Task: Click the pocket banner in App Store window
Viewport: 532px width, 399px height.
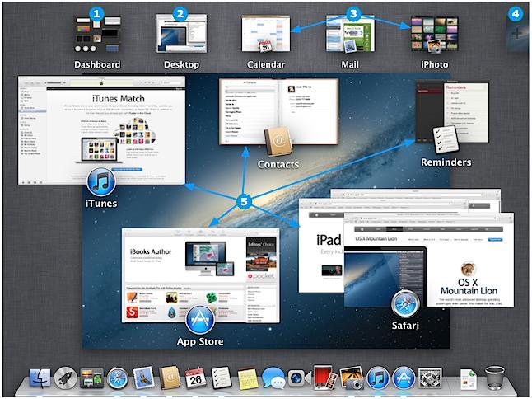Action: pyautogui.click(x=261, y=276)
